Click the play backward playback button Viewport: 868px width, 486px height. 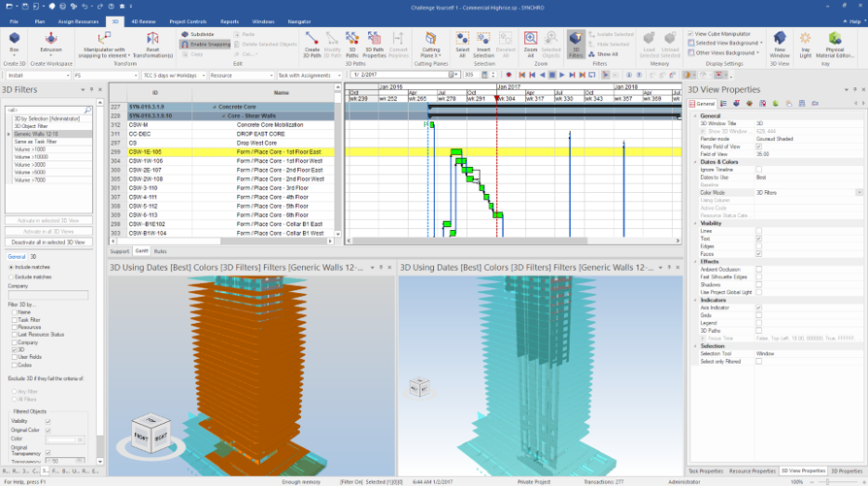(x=542, y=76)
